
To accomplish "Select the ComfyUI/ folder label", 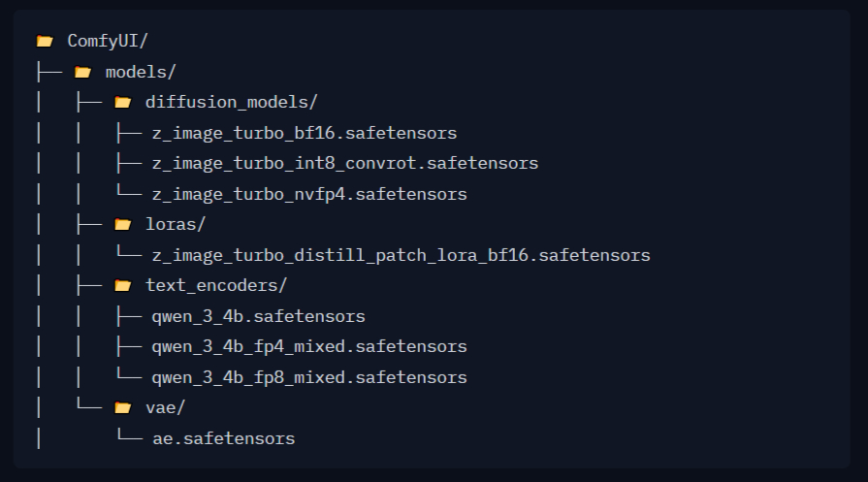I will point(108,41).
